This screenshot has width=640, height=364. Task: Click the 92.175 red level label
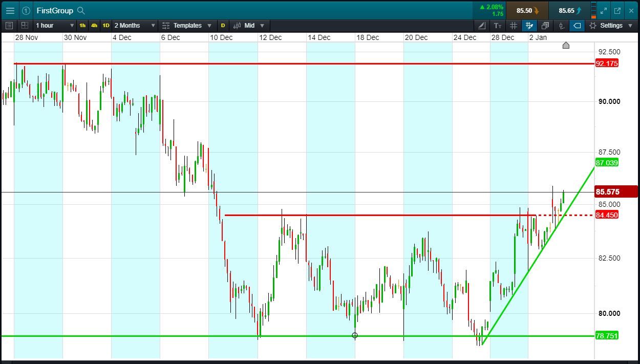(x=607, y=63)
